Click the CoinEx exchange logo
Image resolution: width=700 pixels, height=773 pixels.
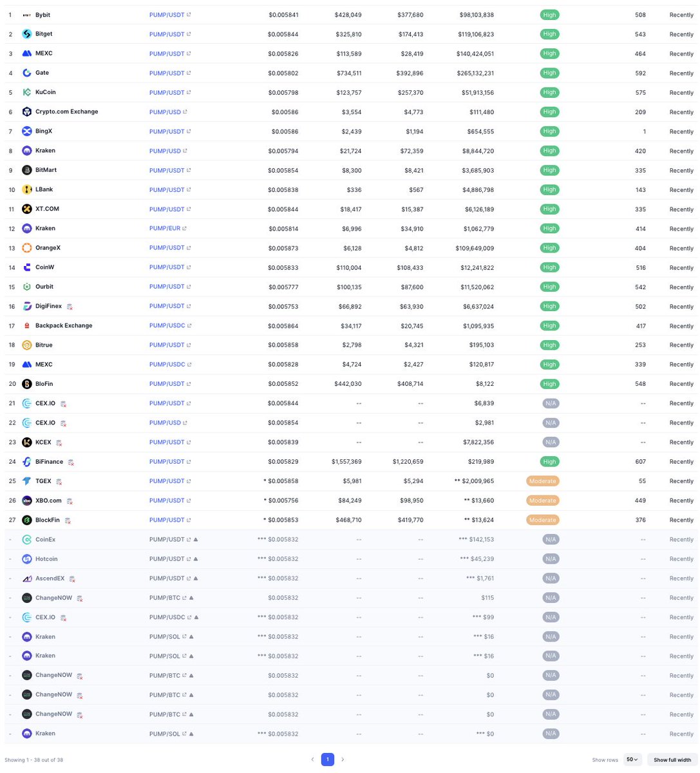coord(27,540)
